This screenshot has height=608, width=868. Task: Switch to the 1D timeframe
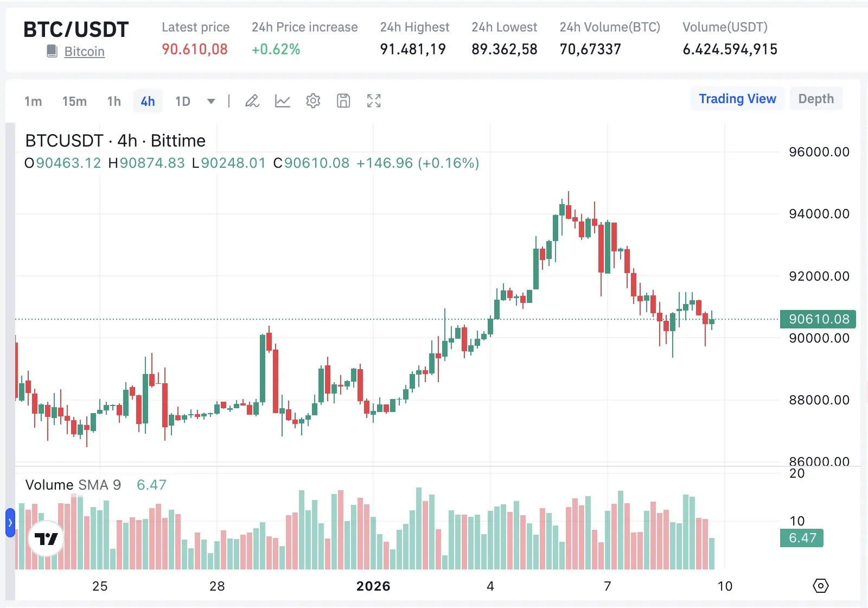coord(182,101)
